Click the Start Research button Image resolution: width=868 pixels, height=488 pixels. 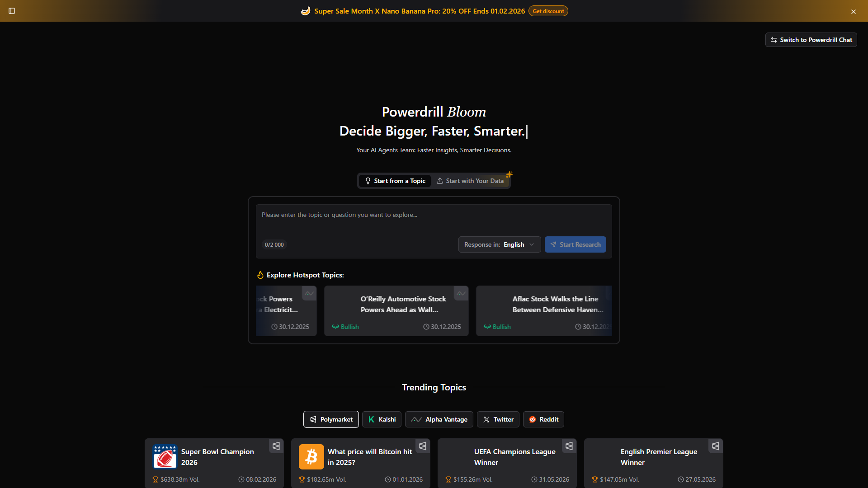[575, 244]
